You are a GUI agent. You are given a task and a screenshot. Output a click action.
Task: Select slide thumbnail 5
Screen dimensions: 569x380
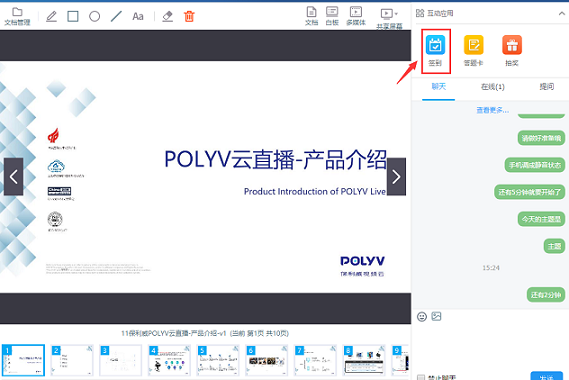tap(218, 360)
